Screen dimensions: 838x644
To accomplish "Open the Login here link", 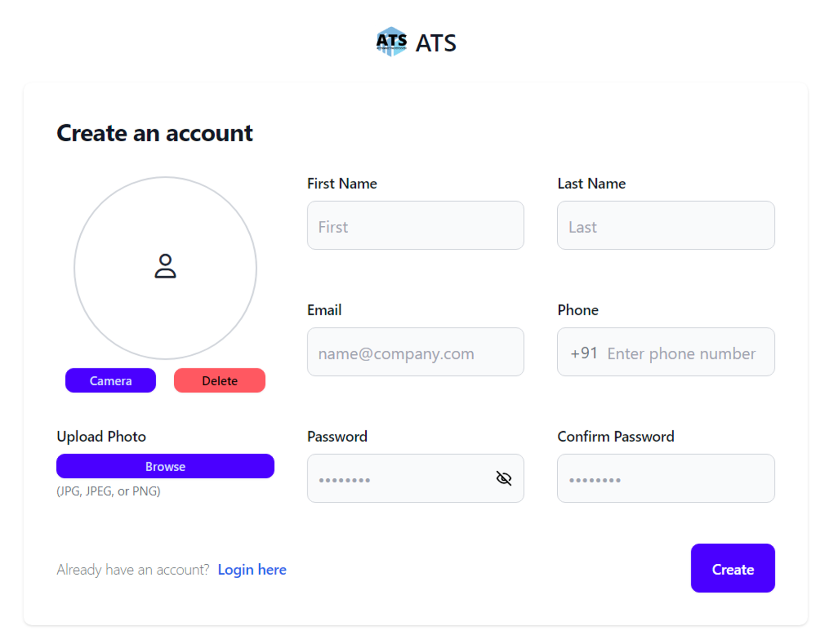I will tap(252, 570).
